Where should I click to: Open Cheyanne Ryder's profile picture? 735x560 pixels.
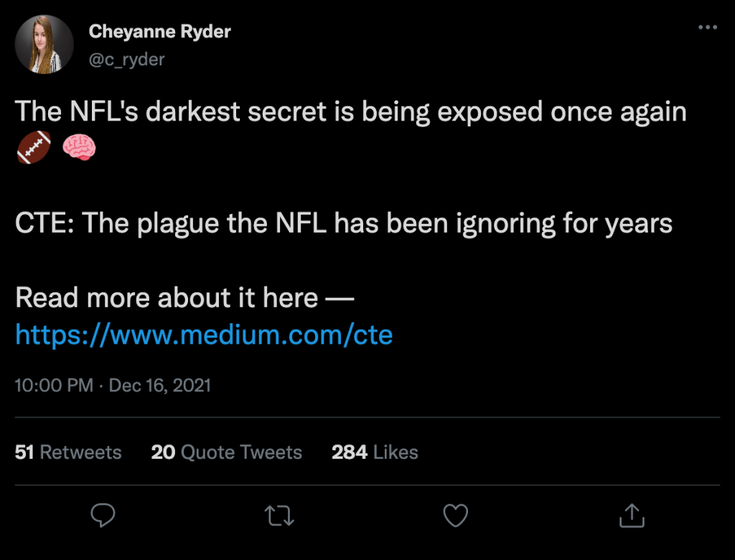44,45
